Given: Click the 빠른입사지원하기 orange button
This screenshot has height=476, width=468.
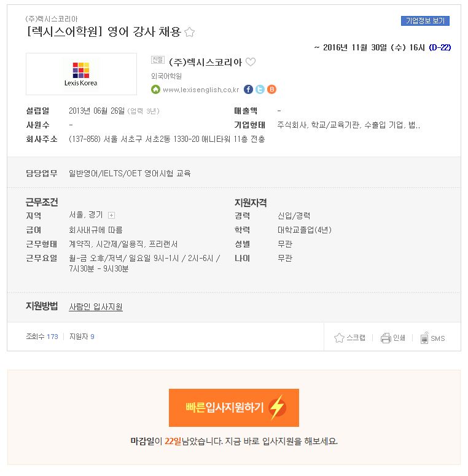Looking at the screenshot, I should 234,408.
